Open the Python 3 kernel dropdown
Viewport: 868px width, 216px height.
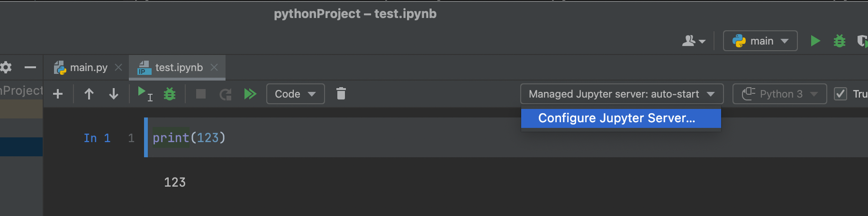tap(779, 94)
